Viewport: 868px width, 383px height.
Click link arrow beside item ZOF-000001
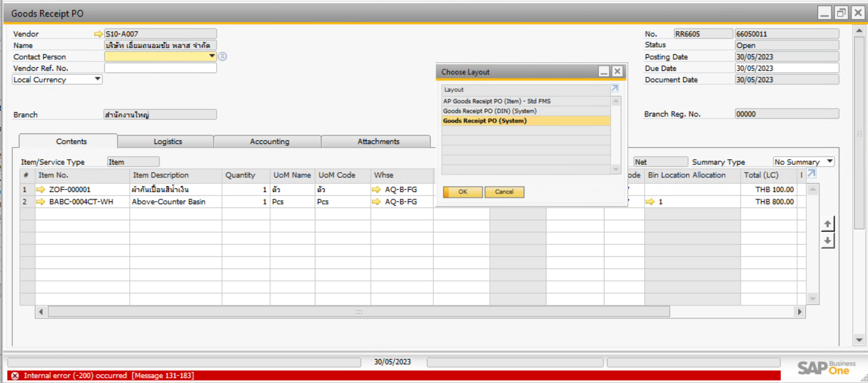41,190
